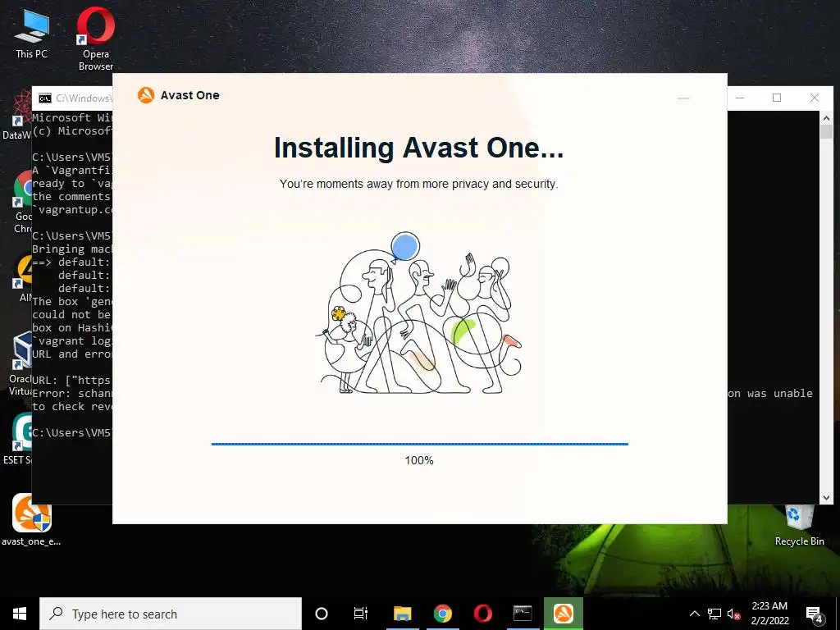
Task: Minimize the Avast One installer window
Action: [x=683, y=98]
